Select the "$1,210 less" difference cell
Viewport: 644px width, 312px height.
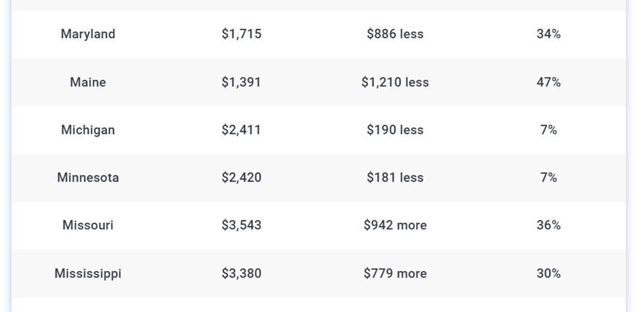[x=395, y=82]
